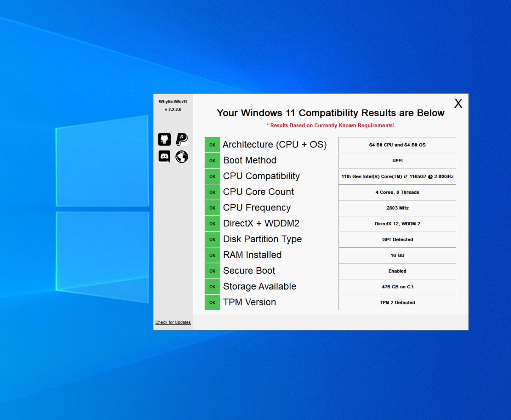Select the 'Disk Partition Type' label
The height and width of the screenshot is (420, 511).
pos(262,239)
